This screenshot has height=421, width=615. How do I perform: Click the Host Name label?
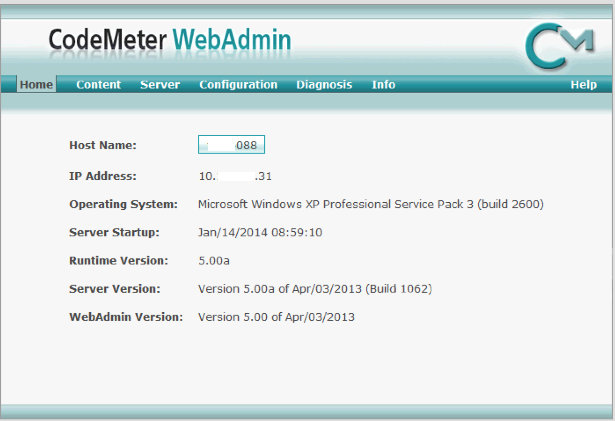(102, 145)
